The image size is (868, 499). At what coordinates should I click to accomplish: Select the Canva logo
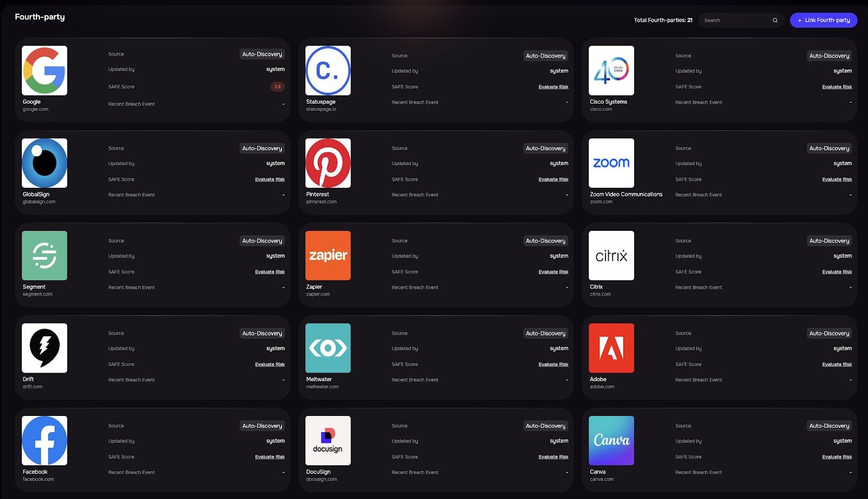pyautogui.click(x=611, y=441)
